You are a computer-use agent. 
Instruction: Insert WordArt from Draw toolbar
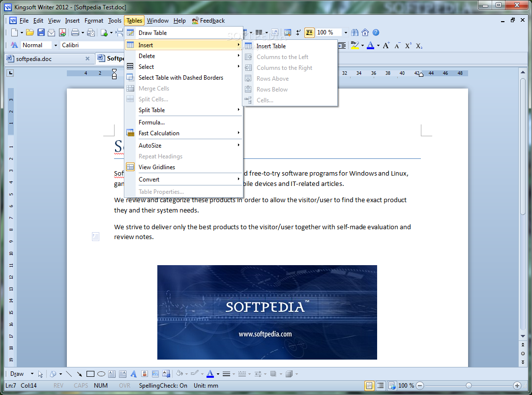pyautogui.click(x=134, y=374)
